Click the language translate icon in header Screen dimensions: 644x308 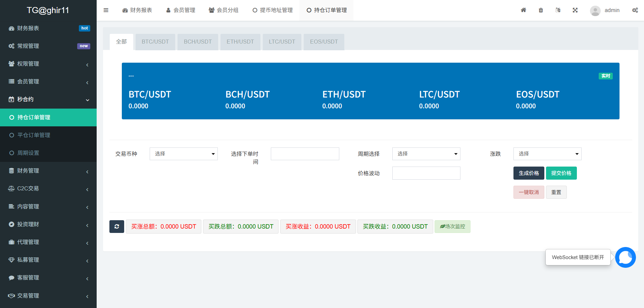tap(558, 10)
